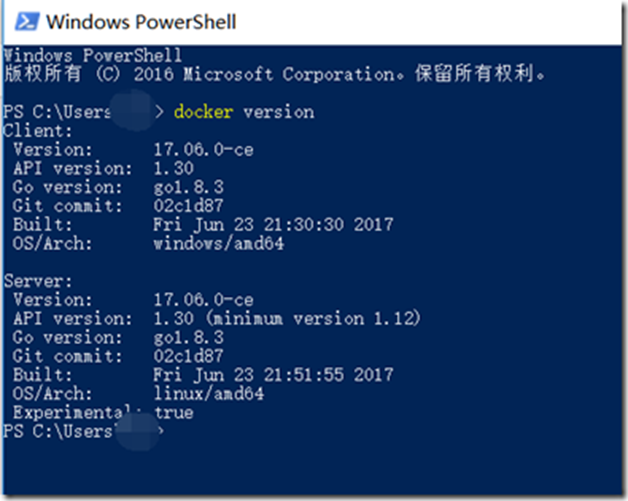Click the Server: section heading
Screen dimensions: 628x501
pos(38,281)
